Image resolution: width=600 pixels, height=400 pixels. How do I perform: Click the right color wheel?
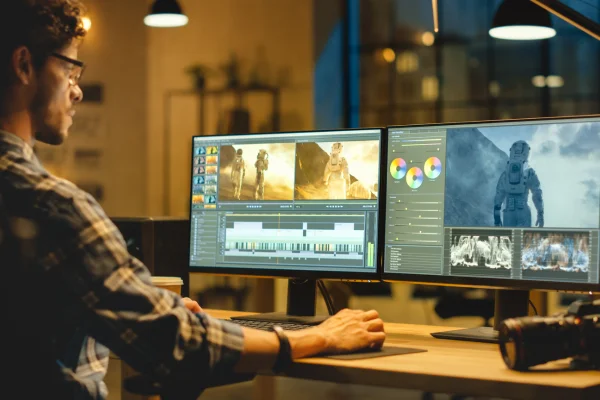coord(432,167)
